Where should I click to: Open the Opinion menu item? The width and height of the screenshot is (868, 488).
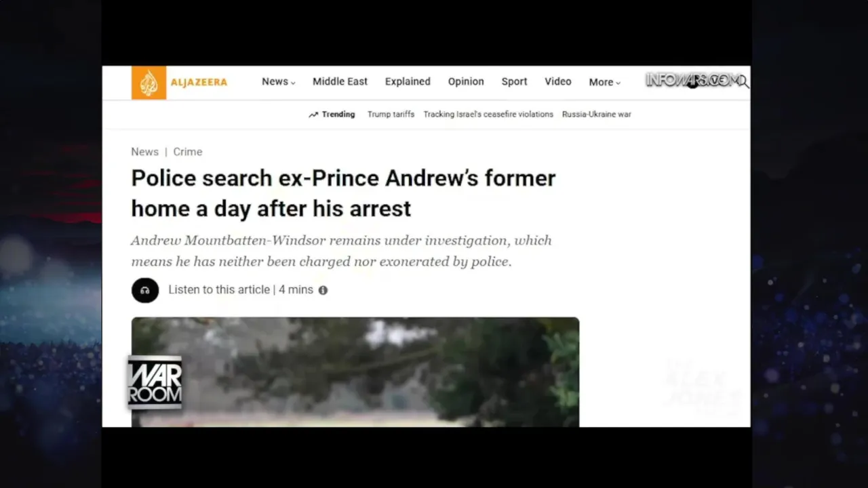(x=466, y=81)
